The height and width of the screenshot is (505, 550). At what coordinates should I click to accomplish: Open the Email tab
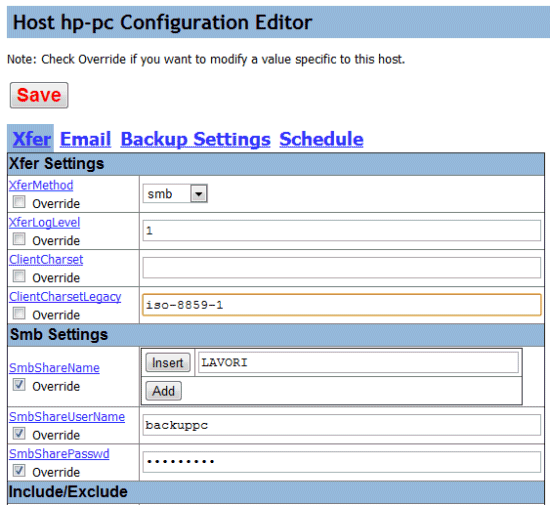(86, 139)
